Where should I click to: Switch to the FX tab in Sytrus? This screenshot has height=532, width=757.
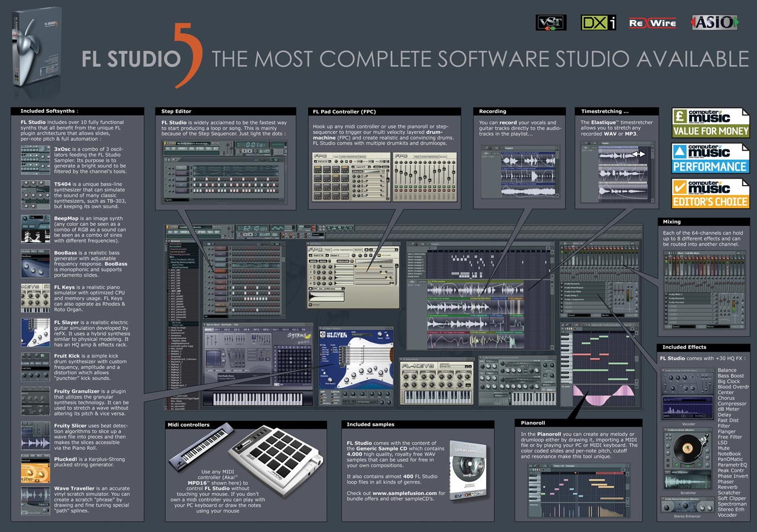[303, 329]
